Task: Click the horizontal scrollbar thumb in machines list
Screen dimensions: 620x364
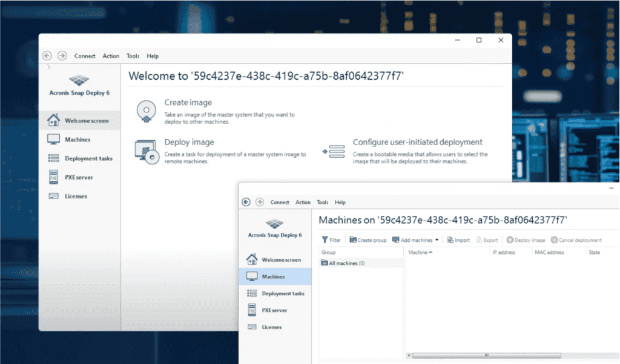Action: 486,356
